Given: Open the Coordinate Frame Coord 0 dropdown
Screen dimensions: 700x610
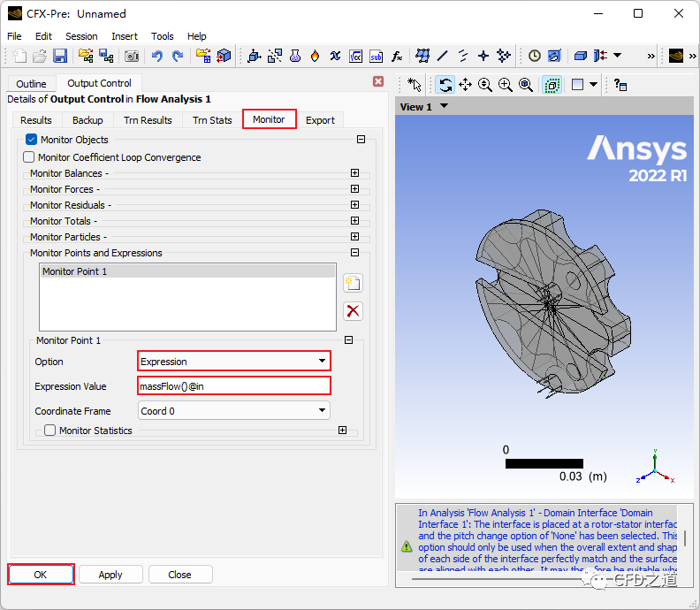Looking at the screenshot, I should [234, 410].
